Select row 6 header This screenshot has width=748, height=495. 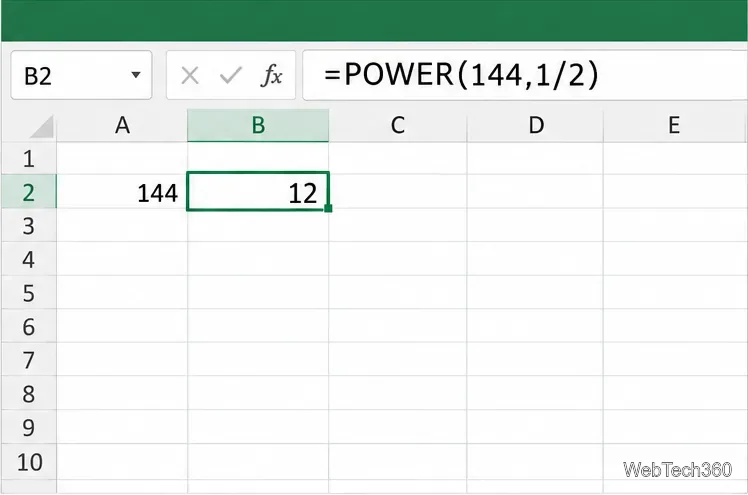(29, 326)
